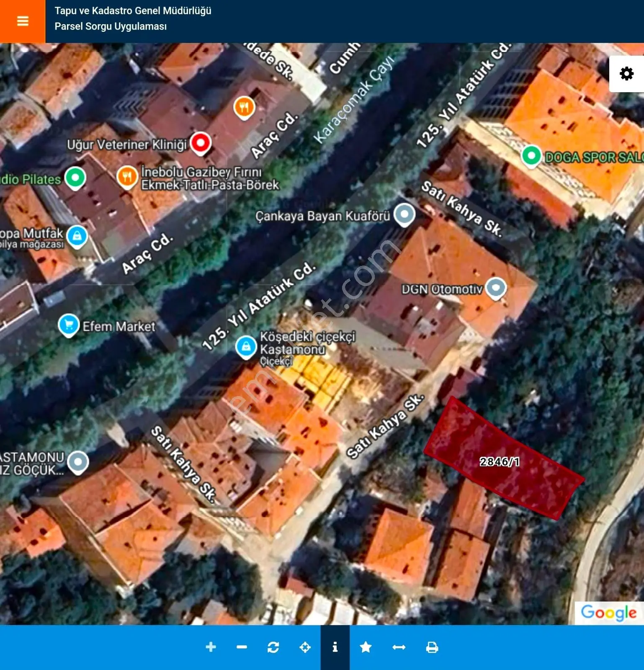Open favorites with the star icon
The width and height of the screenshot is (644, 670).
click(x=366, y=647)
